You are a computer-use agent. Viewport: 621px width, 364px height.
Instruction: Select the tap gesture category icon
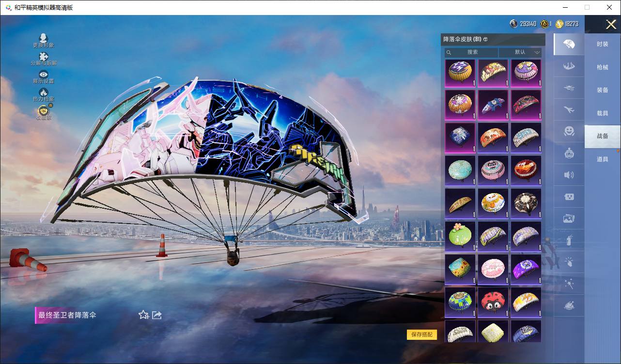click(x=569, y=262)
